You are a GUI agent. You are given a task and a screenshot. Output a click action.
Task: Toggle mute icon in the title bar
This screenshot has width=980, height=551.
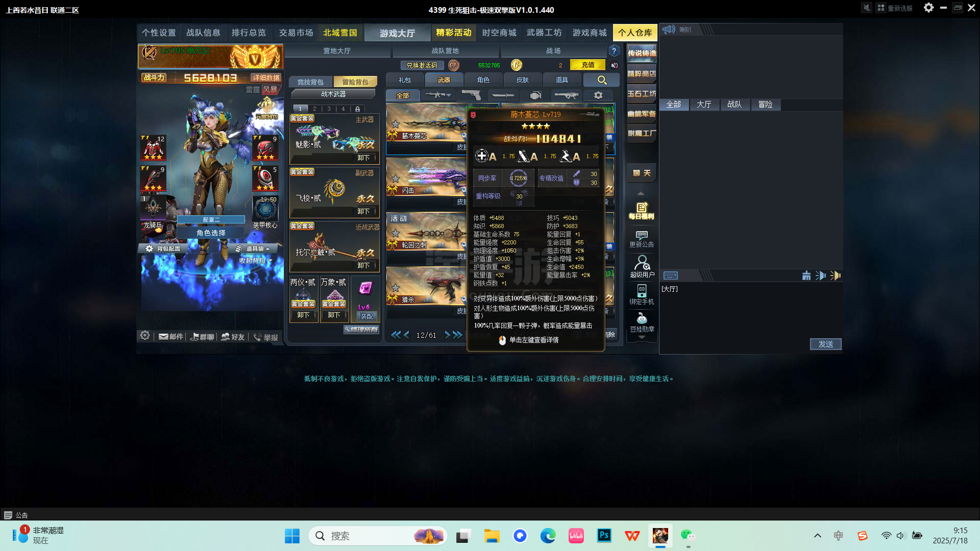coord(867,8)
